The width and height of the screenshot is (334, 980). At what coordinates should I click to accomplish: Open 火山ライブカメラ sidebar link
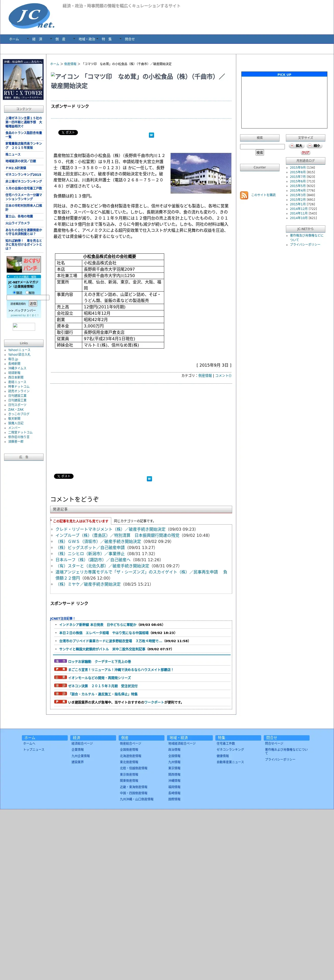pos(18,223)
